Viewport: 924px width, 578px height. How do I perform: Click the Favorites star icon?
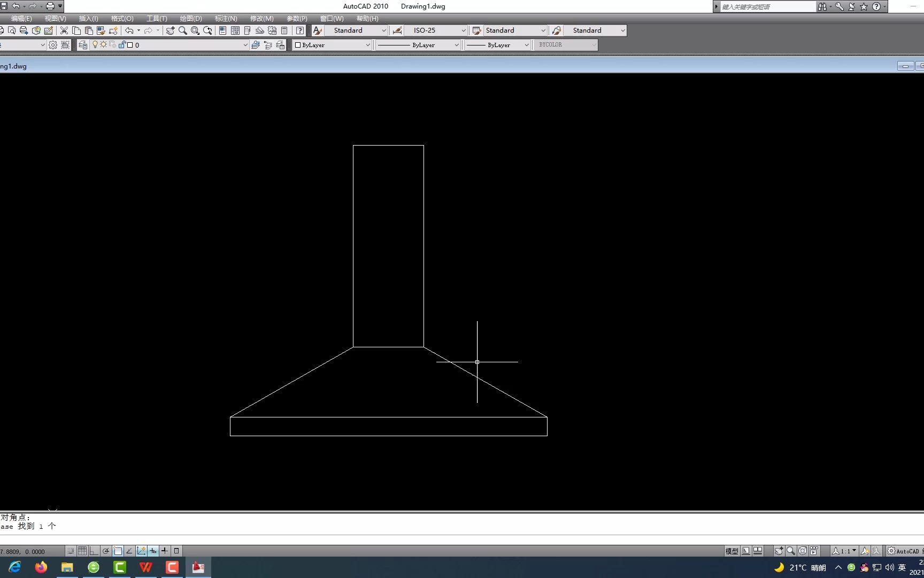tap(864, 6)
